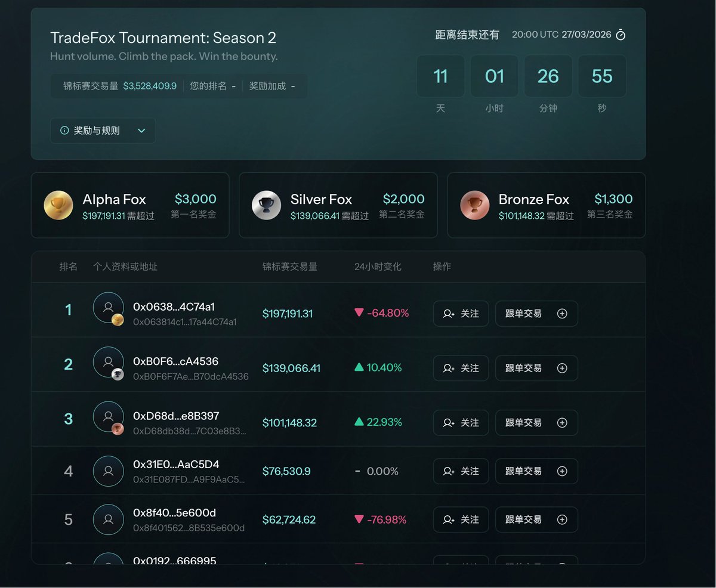Follow 0x0638...4C74a1 with 关注 button
Viewport: 716px width, 588px height.
pos(461,314)
